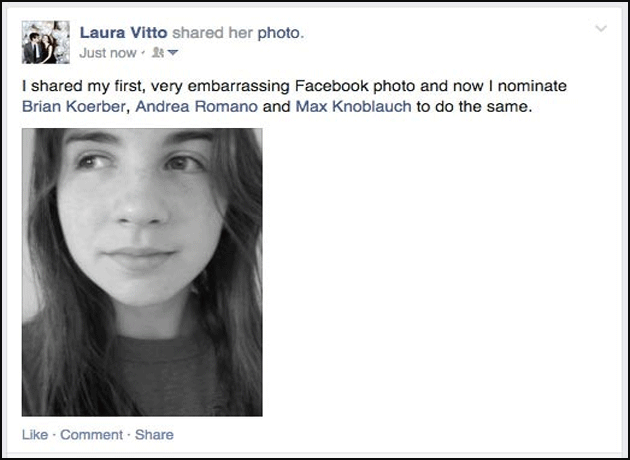Open Laura Vitto's profile name link

(x=123, y=33)
